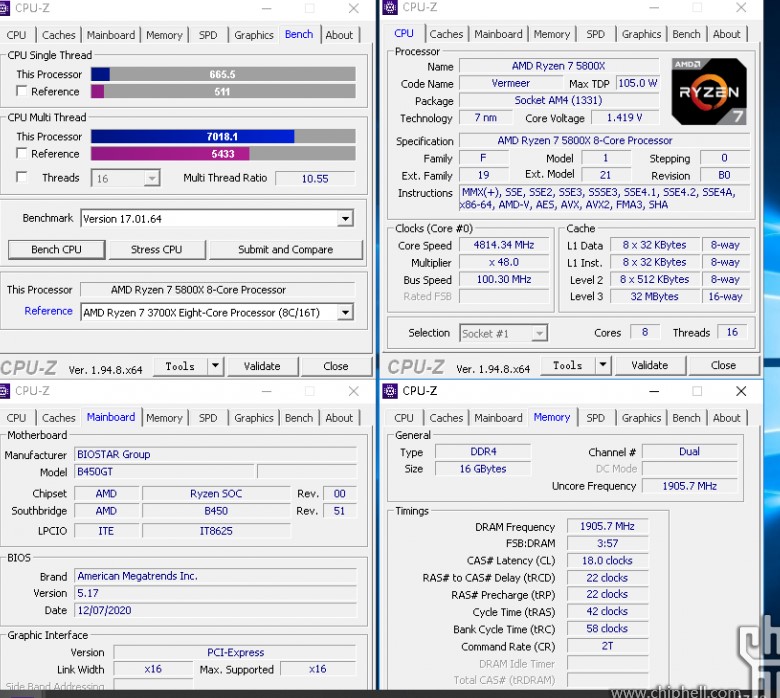Click Max TDP value 105.0 W
The image size is (780, 698).
(637, 83)
